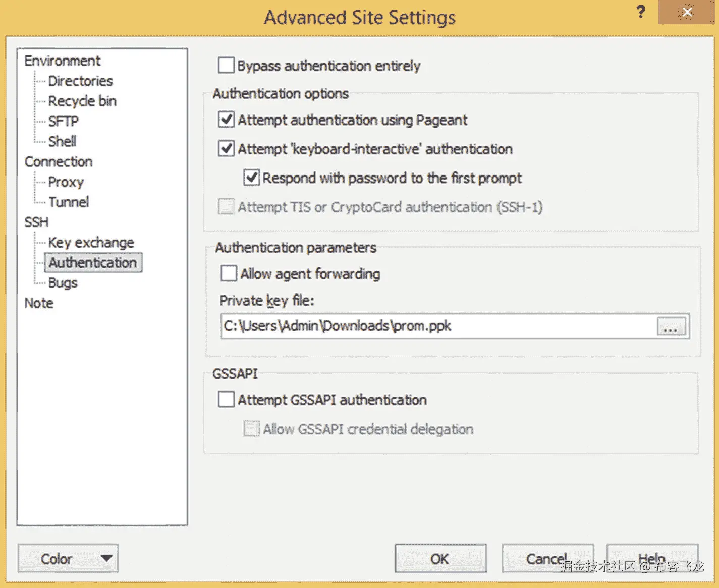Open the Directories settings page
The height and width of the screenshot is (588, 719).
(x=80, y=81)
